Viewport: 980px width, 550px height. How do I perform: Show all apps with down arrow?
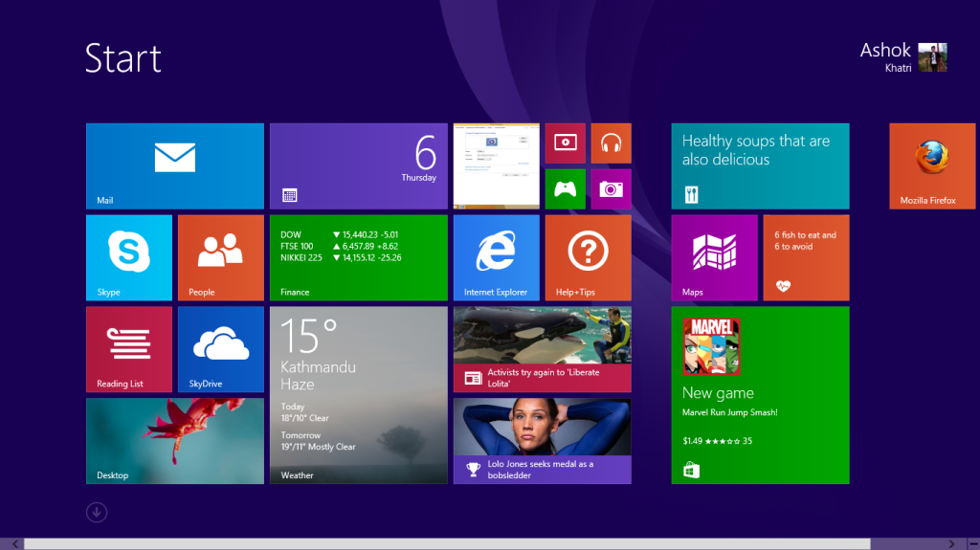click(97, 512)
